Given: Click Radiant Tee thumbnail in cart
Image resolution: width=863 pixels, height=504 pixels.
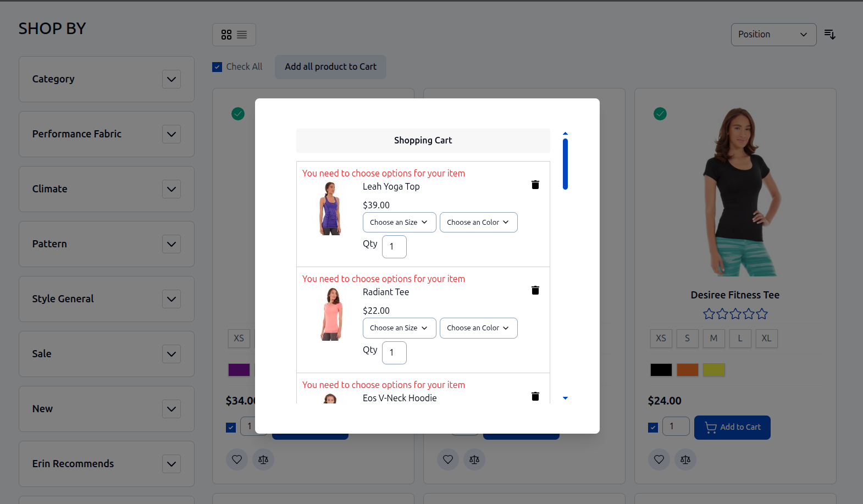Looking at the screenshot, I should pos(331,314).
